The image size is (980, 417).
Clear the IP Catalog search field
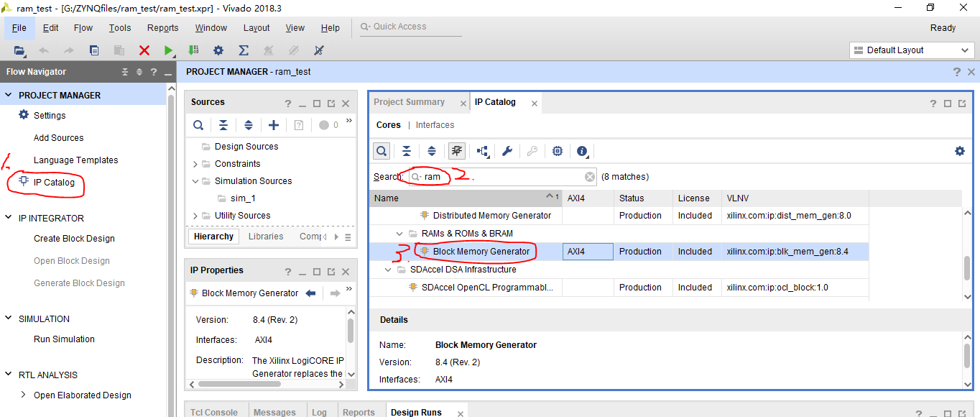[x=590, y=177]
